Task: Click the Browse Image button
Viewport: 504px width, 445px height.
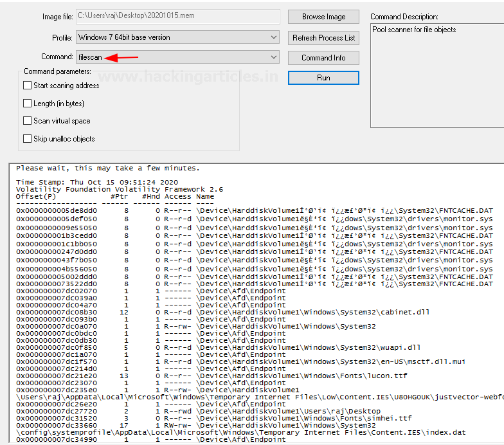Action: tap(323, 17)
